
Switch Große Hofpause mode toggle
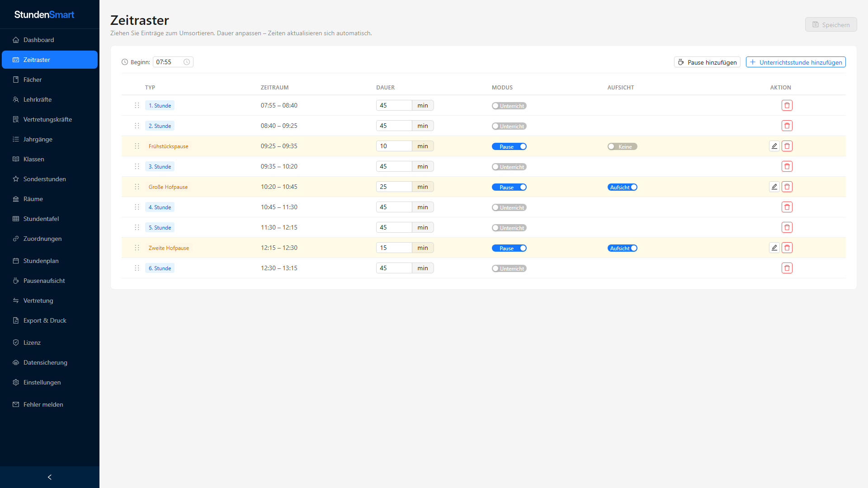[509, 187]
